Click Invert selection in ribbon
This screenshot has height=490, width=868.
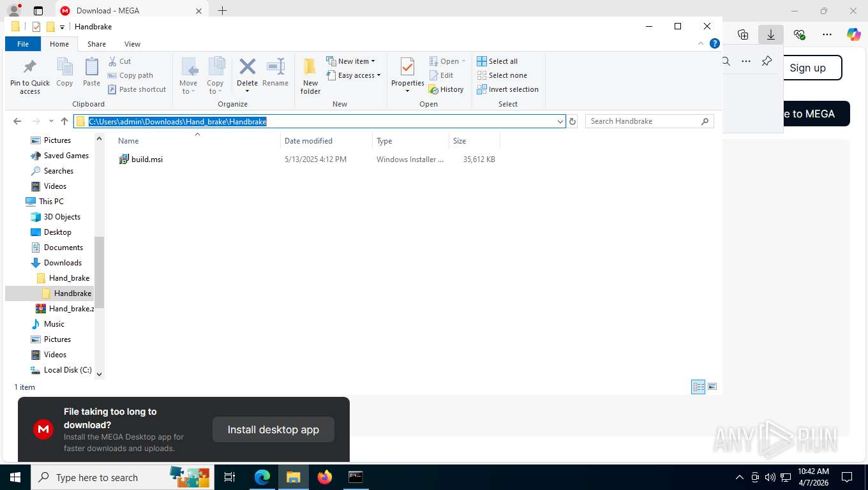[507, 89]
